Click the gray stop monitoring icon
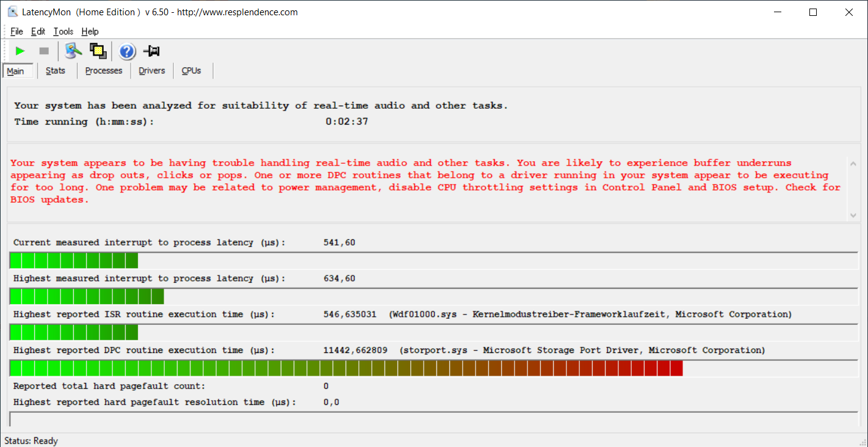The height and width of the screenshot is (447, 868). pyautogui.click(x=44, y=51)
